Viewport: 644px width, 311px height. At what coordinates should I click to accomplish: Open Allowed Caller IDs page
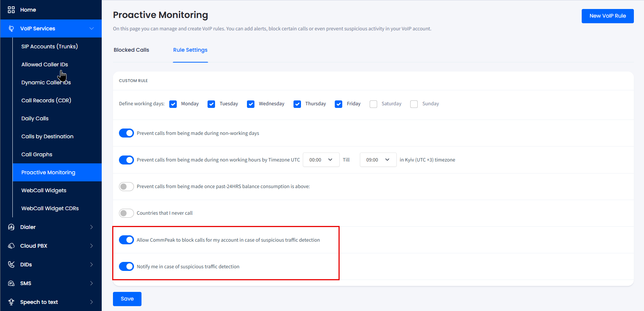point(45,64)
